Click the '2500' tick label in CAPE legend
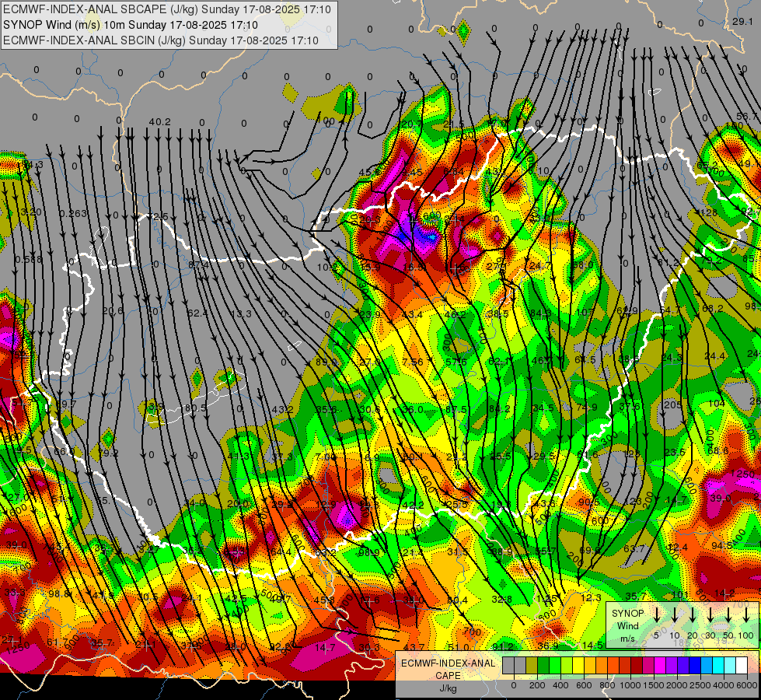This screenshot has height=700, width=761. (x=700, y=685)
